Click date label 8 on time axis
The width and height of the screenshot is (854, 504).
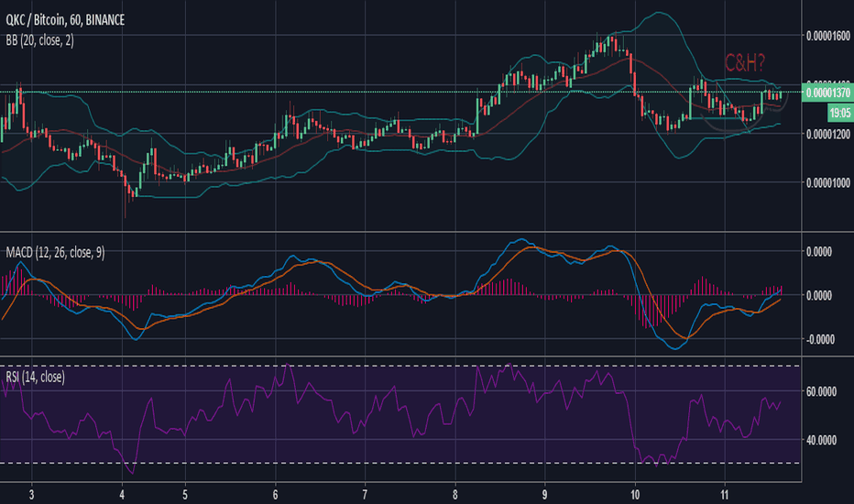[x=454, y=495]
